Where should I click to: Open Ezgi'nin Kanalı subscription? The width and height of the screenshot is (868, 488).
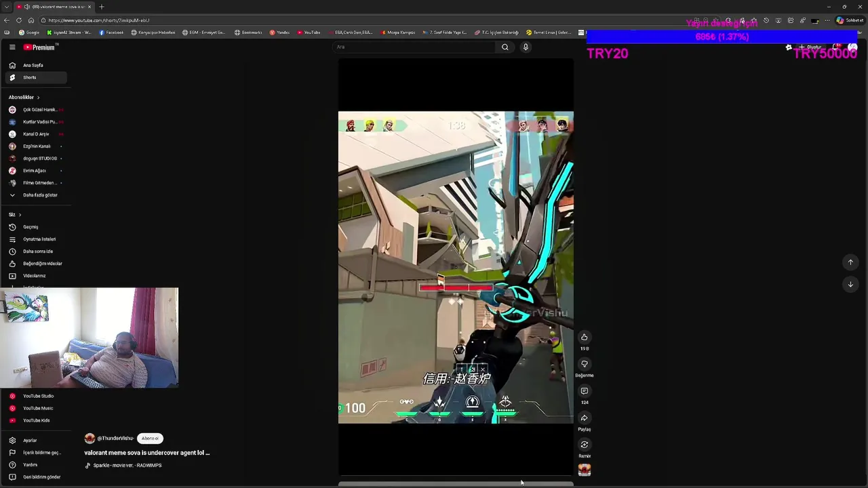click(x=36, y=146)
